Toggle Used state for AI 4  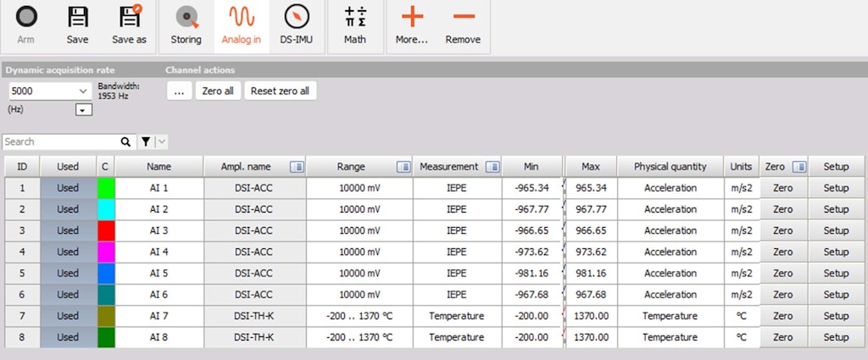[68, 252]
